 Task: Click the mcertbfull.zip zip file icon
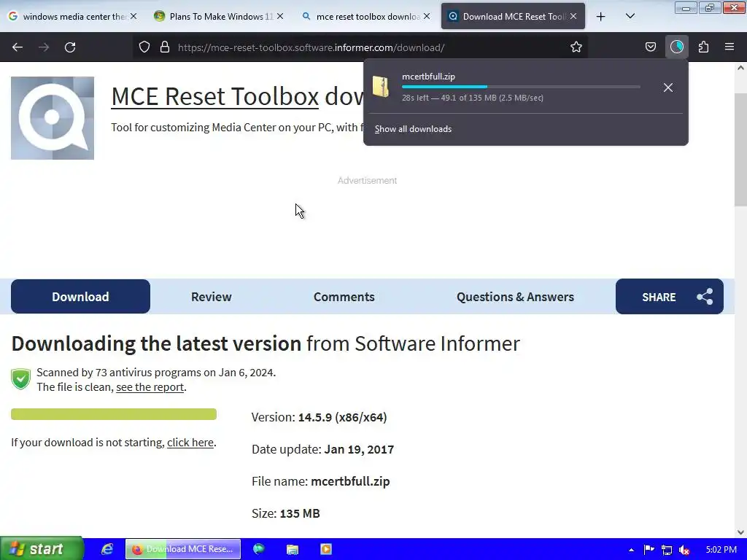click(x=381, y=87)
